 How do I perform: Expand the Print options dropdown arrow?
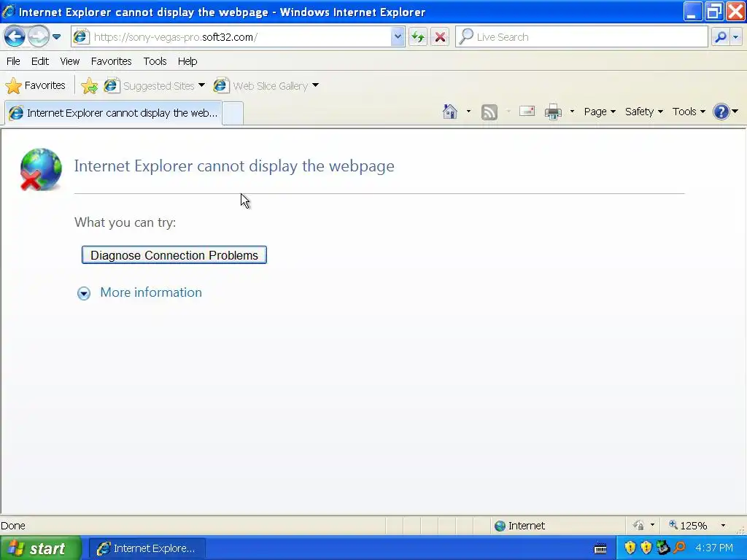click(572, 112)
